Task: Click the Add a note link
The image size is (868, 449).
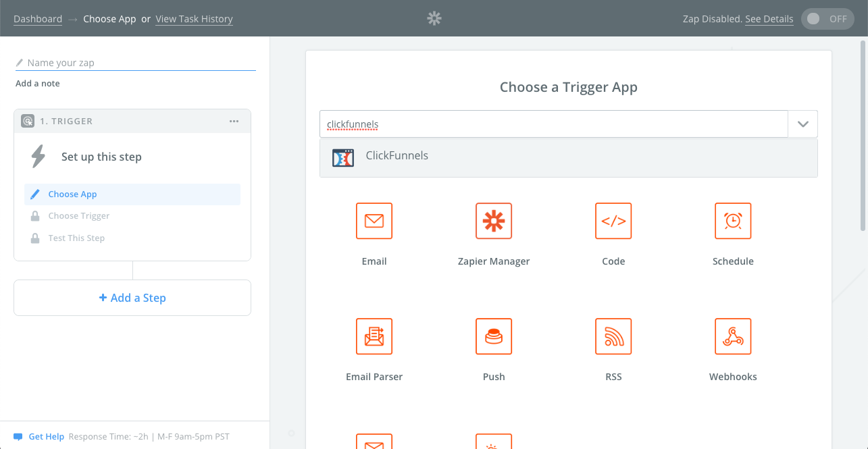Action: [38, 84]
